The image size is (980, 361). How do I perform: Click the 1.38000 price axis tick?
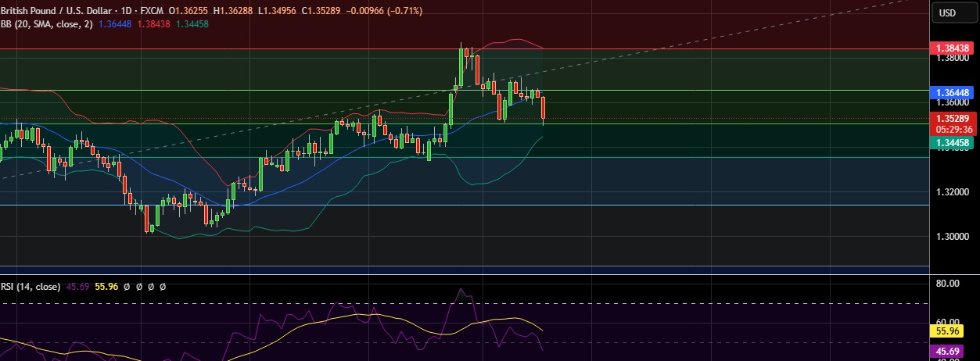tap(953, 58)
